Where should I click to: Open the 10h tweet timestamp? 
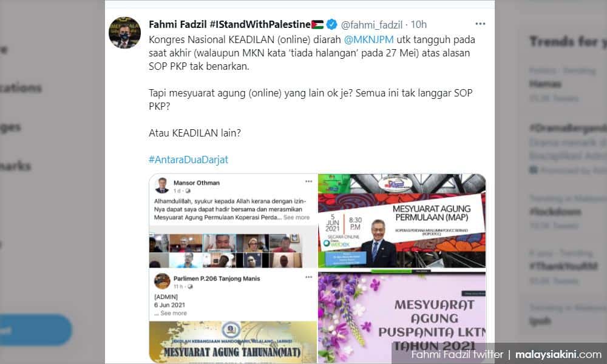(418, 25)
